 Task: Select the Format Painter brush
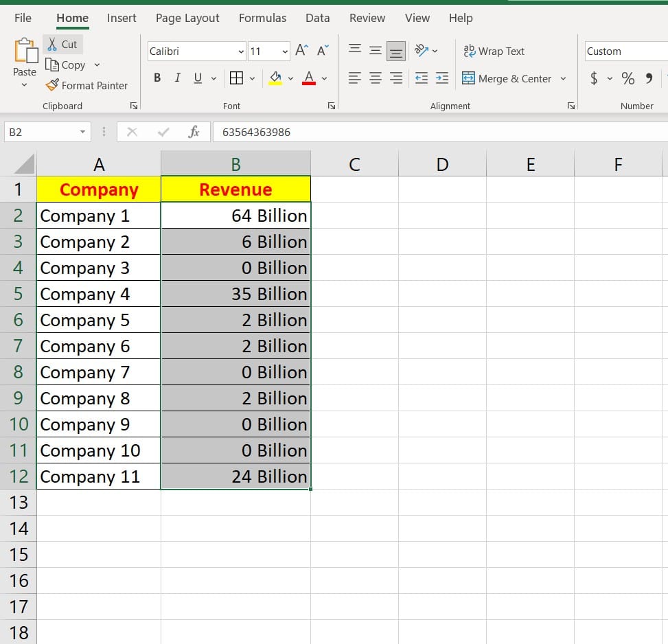pyautogui.click(x=52, y=86)
